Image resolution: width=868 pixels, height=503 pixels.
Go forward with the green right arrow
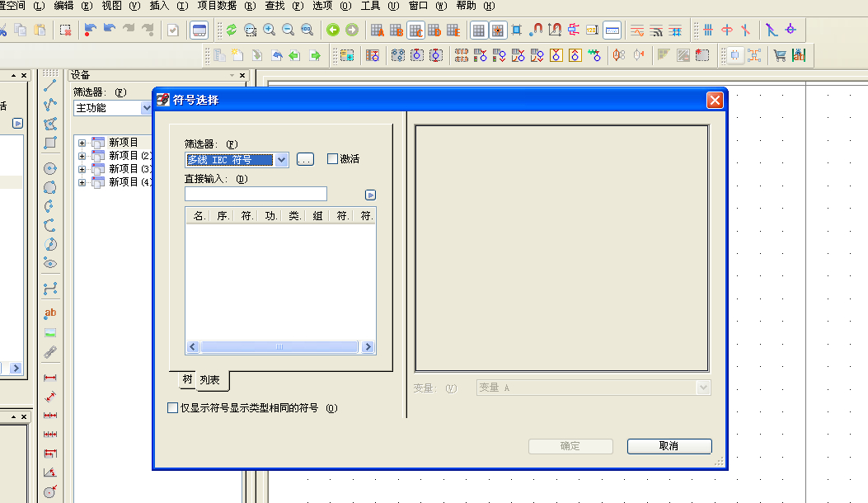[x=351, y=30]
